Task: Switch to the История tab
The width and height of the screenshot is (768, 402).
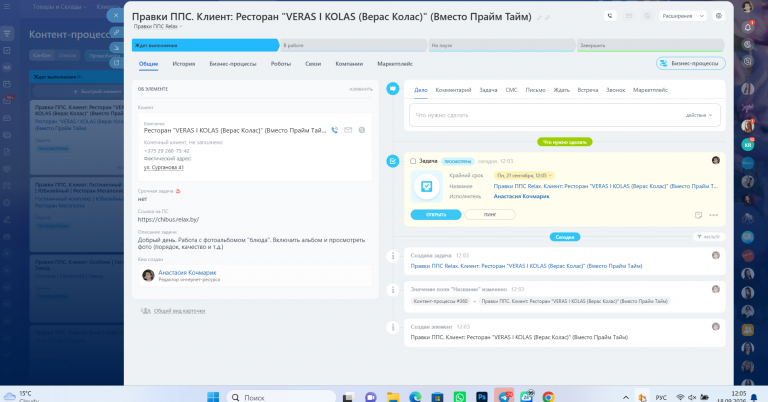Action: [x=184, y=64]
